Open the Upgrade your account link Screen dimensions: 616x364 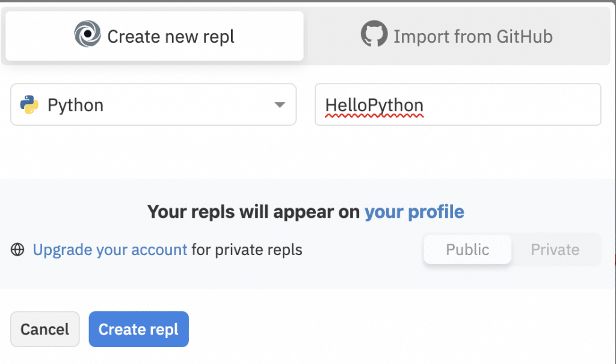pyautogui.click(x=110, y=250)
